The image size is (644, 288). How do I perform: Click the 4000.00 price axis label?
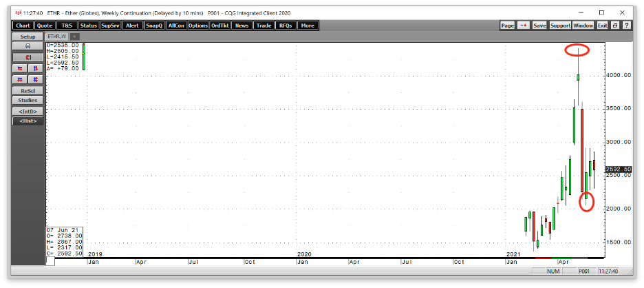[619, 76]
